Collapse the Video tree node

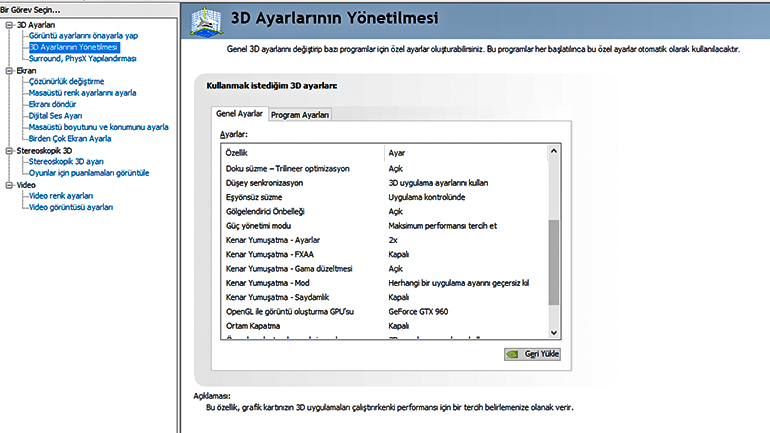pyautogui.click(x=9, y=185)
